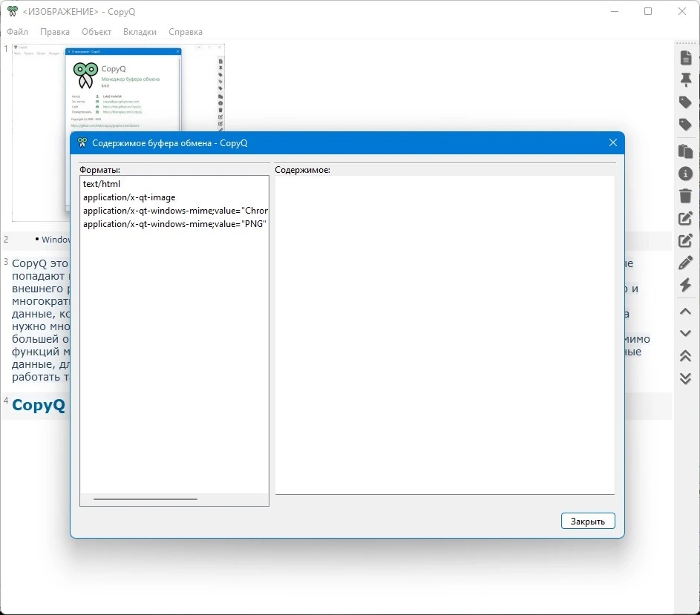Click the horizontal scrollbar under the formats list
The height and width of the screenshot is (615, 700).
point(145,499)
